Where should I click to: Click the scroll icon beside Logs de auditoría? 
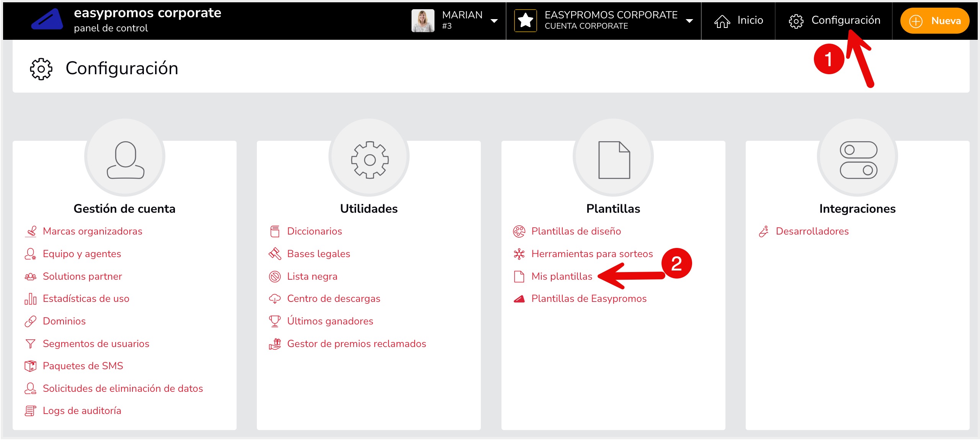tap(31, 411)
